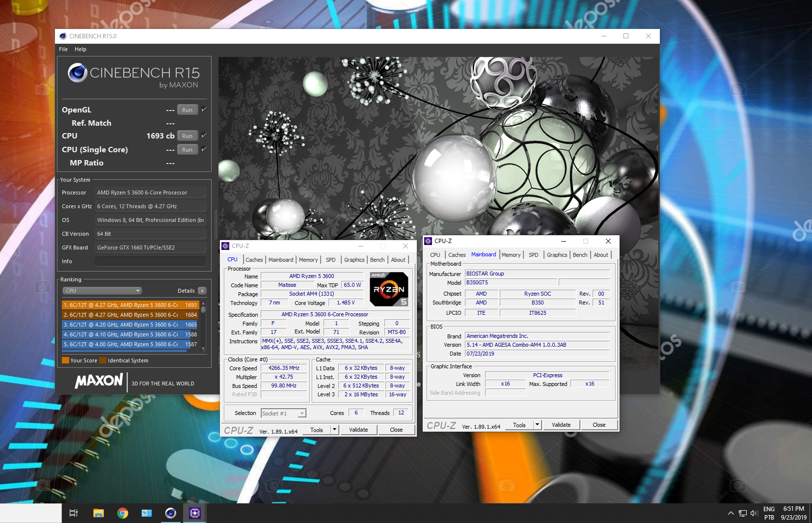
Task: Toggle the CPU (Single Core) test checkbox
Action: [204, 149]
